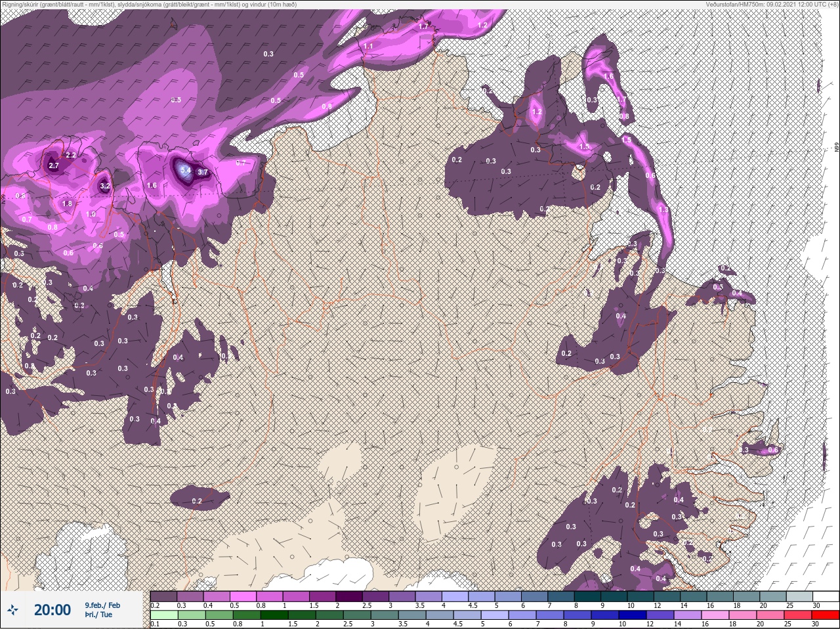Click the 0.2 label in snow legend

(155, 605)
